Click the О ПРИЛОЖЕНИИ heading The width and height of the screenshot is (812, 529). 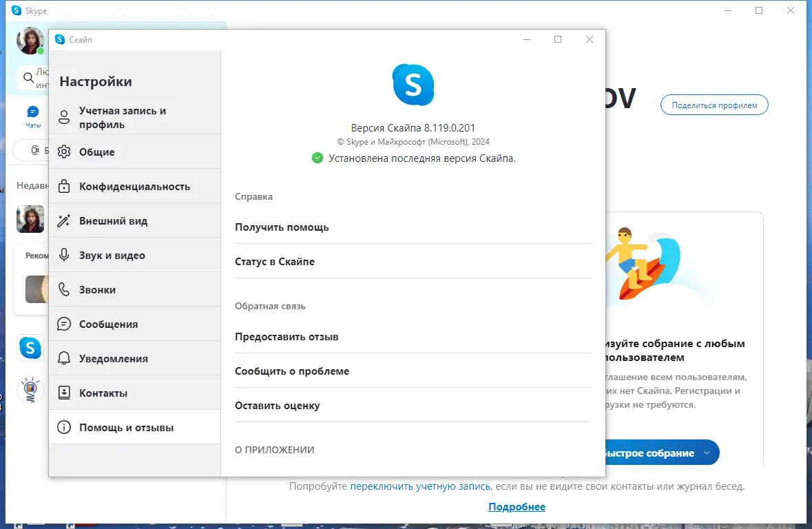(275, 450)
